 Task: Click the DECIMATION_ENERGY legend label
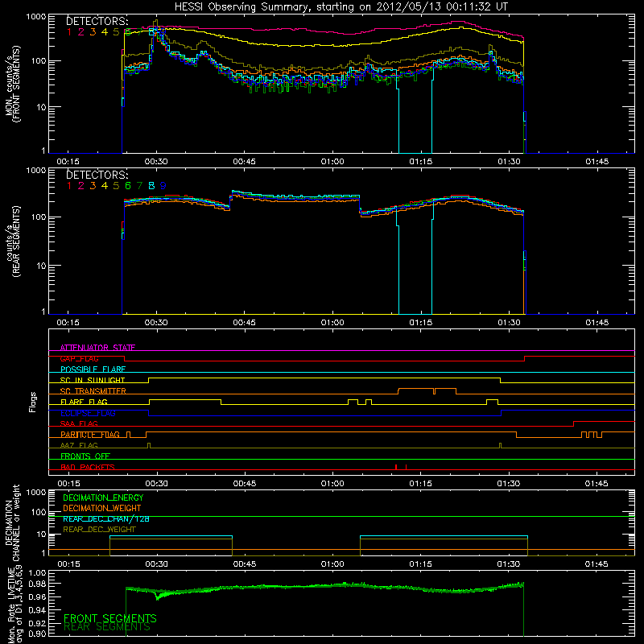point(103,497)
